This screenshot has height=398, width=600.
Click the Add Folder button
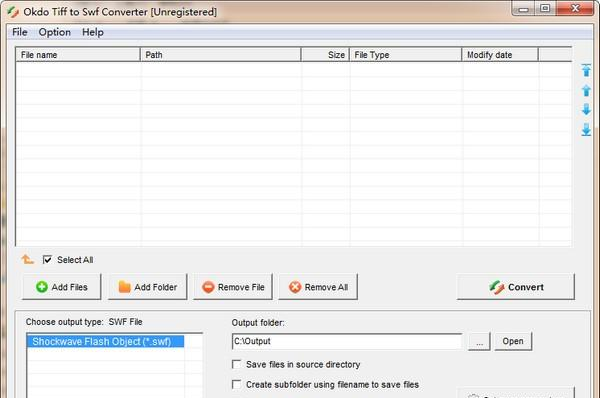[x=147, y=287]
